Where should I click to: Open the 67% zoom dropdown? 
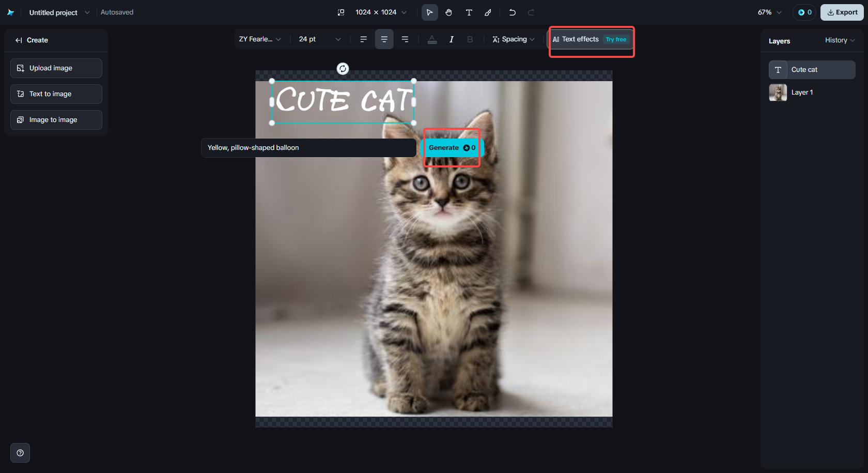point(770,12)
